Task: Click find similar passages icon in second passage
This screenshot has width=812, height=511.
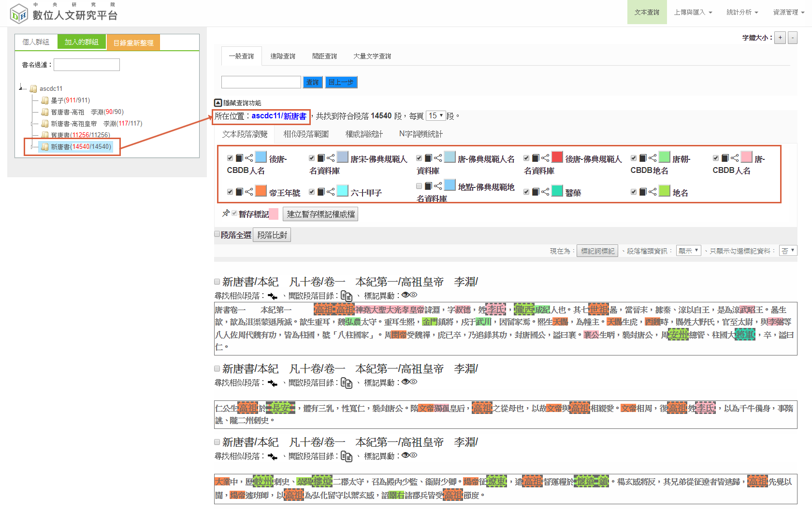Action: [273, 383]
